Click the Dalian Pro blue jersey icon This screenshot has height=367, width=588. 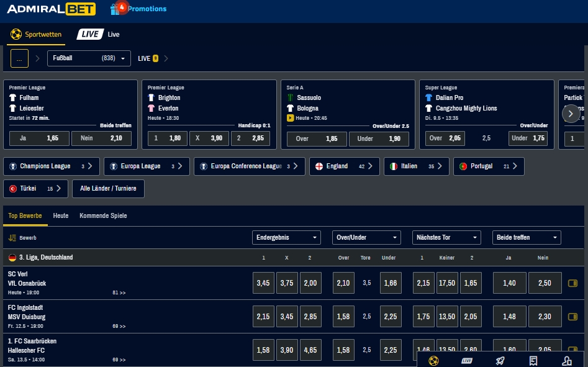click(x=428, y=98)
